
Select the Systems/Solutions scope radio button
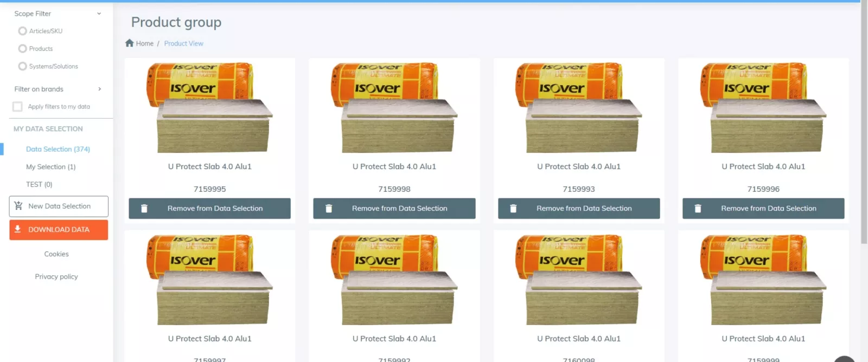point(22,66)
